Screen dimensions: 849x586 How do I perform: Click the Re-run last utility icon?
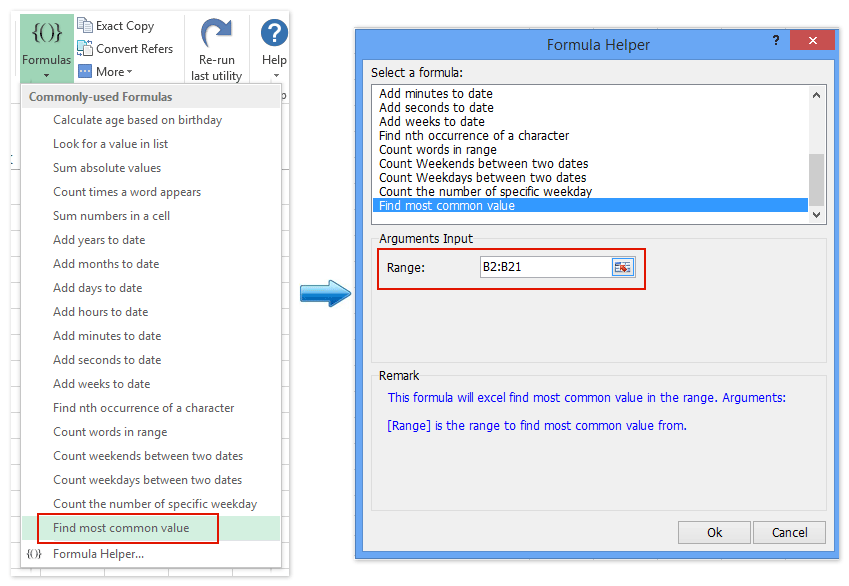(x=216, y=34)
